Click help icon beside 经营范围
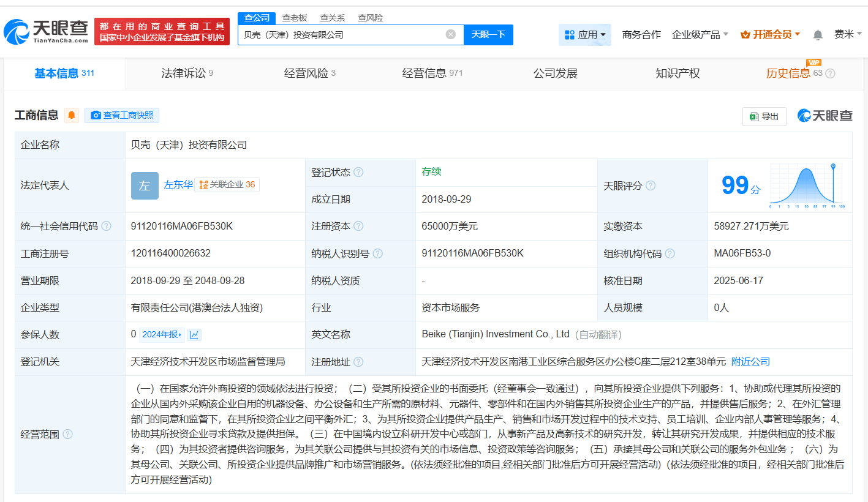 coord(67,434)
